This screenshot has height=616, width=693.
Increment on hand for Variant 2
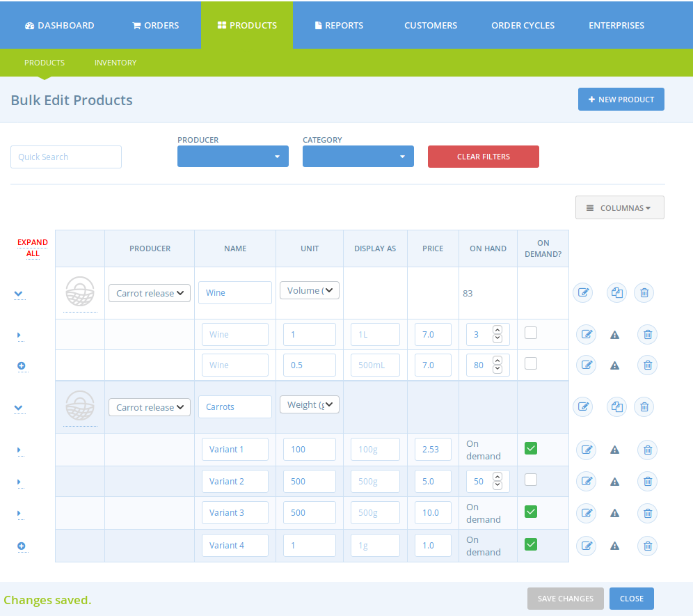pyautogui.click(x=497, y=477)
